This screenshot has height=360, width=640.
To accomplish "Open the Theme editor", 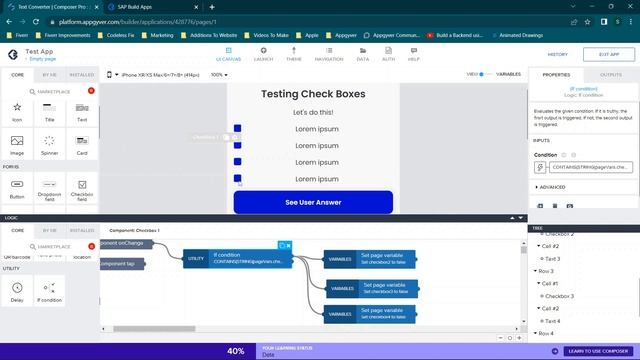I will [293, 54].
